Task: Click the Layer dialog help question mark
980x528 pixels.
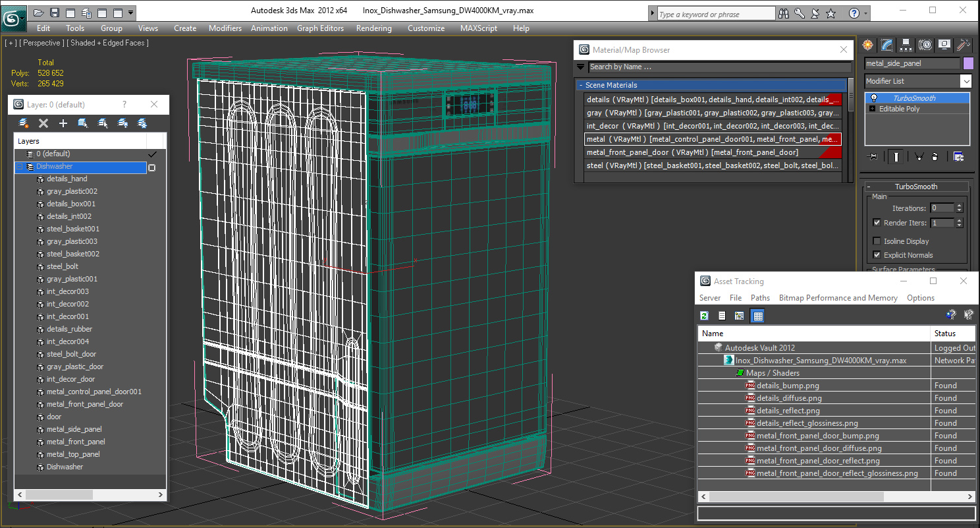Action: tap(124, 104)
